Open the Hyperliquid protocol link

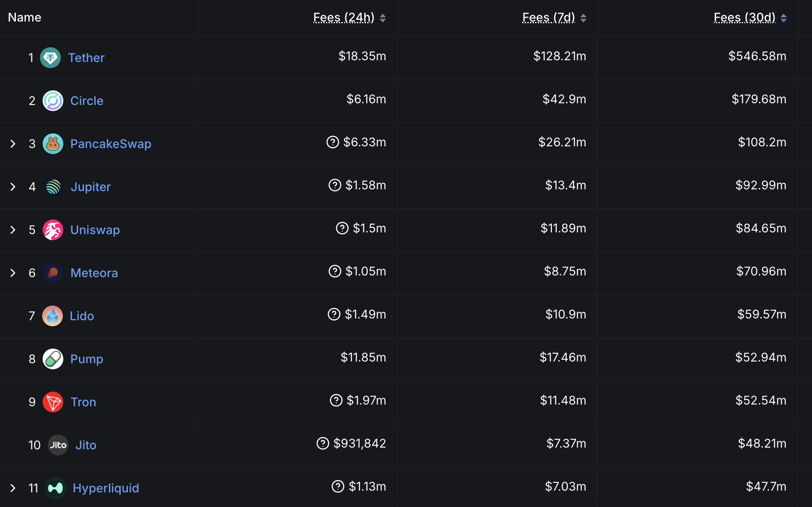click(x=105, y=488)
